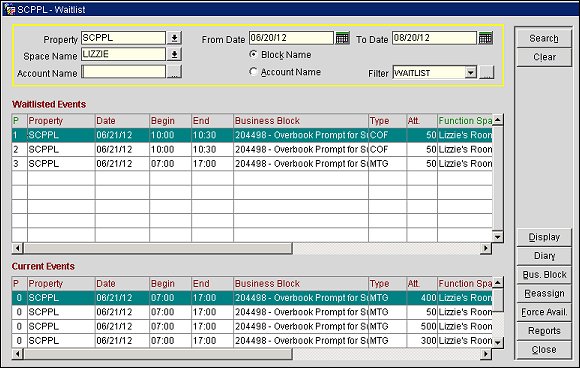Open the Diary button
580x368 pixels.
544,256
